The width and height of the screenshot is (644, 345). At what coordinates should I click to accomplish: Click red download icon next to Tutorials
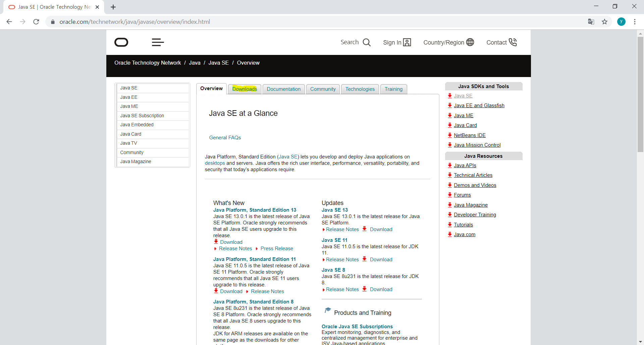[x=450, y=224]
